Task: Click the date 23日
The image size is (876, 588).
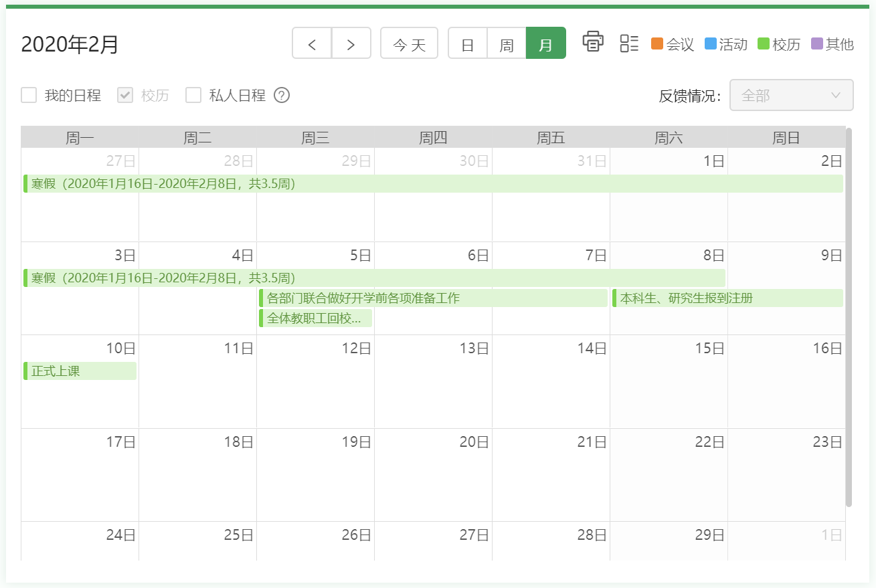Action: pos(828,442)
